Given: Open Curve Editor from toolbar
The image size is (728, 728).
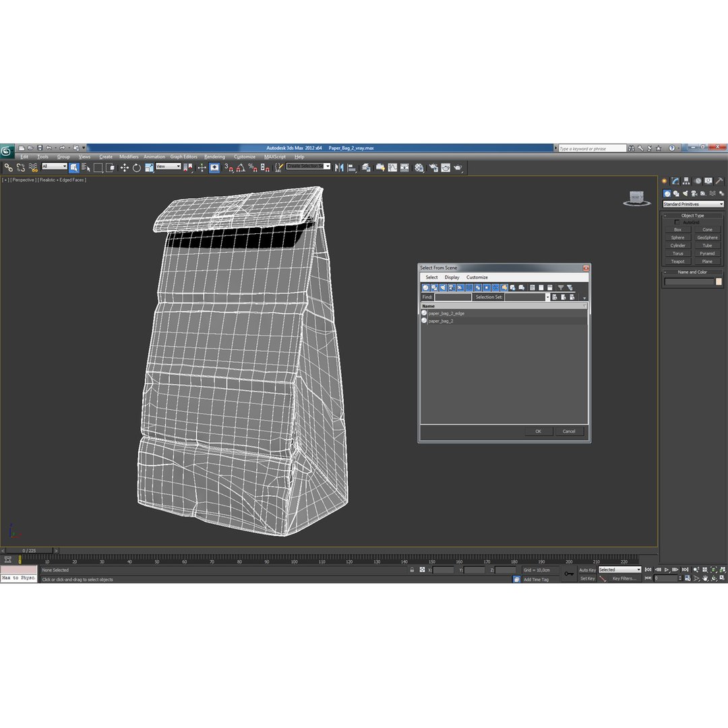Looking at the screenshot, I should [x=392, y=168].
